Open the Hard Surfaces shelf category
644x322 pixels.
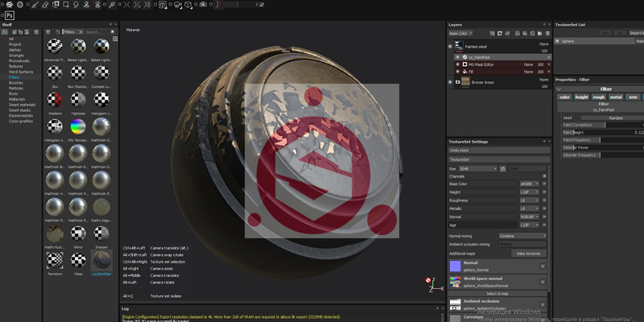pyautogui.click(x=21, y=72)
